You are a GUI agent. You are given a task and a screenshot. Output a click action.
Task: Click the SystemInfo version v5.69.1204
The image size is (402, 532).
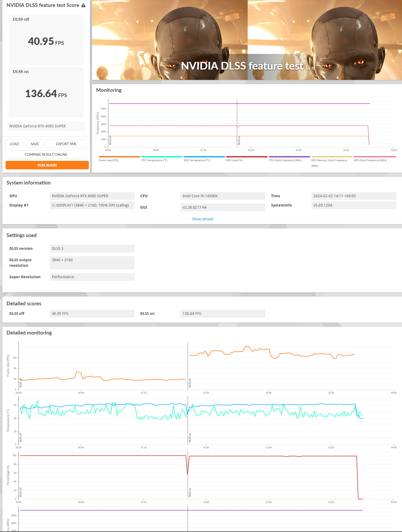pos(353,205)
